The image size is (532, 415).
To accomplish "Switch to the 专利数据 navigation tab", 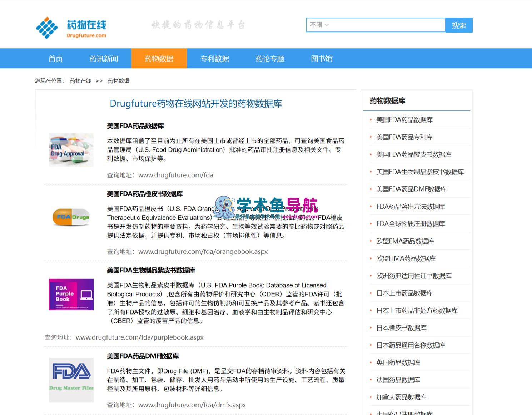I will point(214,59).
